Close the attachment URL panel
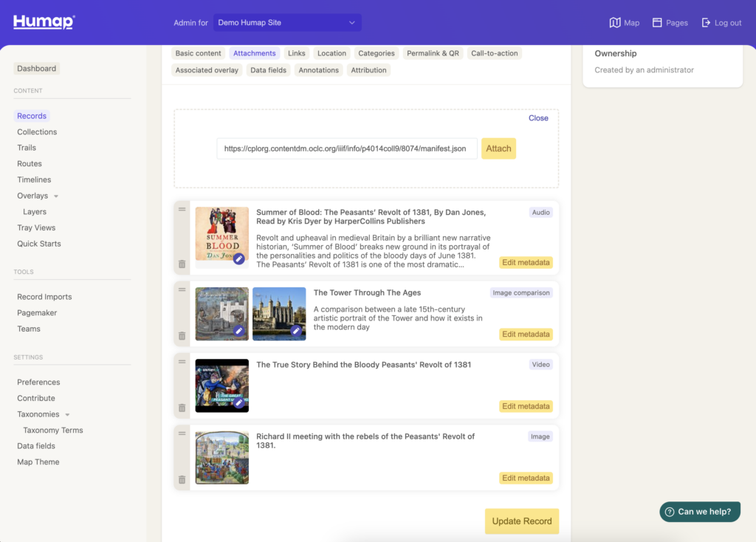 (538, 118)
